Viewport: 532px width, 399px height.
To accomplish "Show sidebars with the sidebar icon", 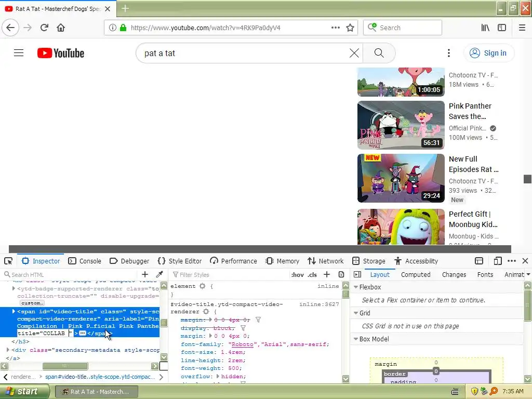I will pos(502,28).
